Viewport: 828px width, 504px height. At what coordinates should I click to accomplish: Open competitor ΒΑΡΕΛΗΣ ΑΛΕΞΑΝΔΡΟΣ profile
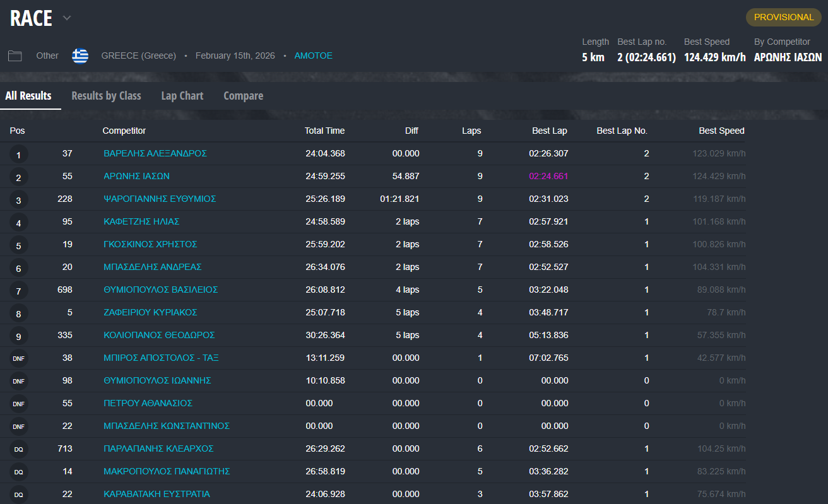coord(155,153)
